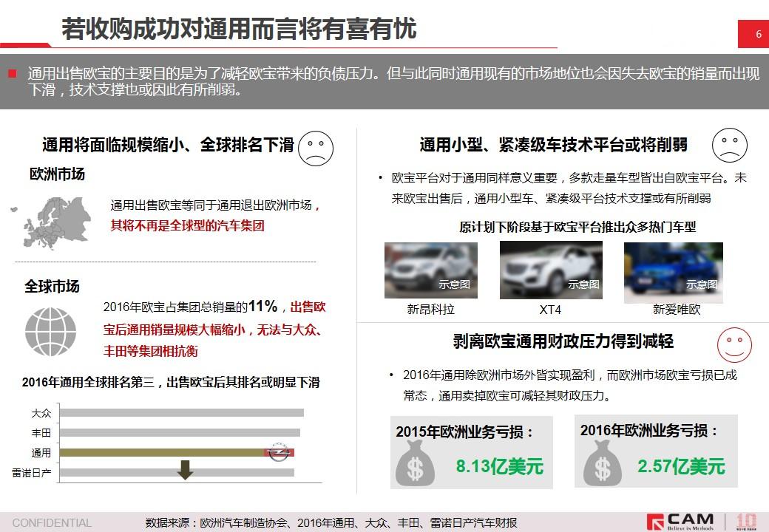Click the bullet text starting 2016年通用除欧洲市场外皆实现盈利
This screenshot has height=532, width=769.
pyautogui.click(x=570, y=386)
